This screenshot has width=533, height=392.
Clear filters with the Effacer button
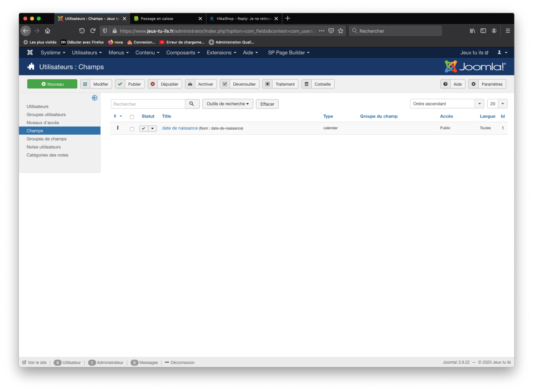point(267,104)
